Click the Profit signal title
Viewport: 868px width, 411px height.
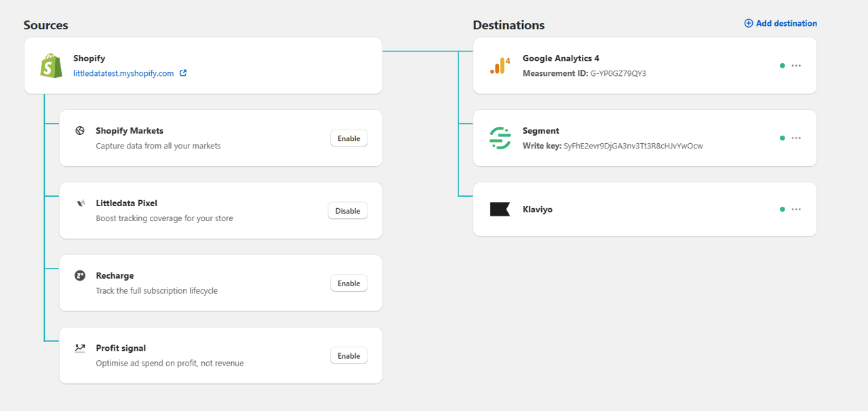pos(121,348)
